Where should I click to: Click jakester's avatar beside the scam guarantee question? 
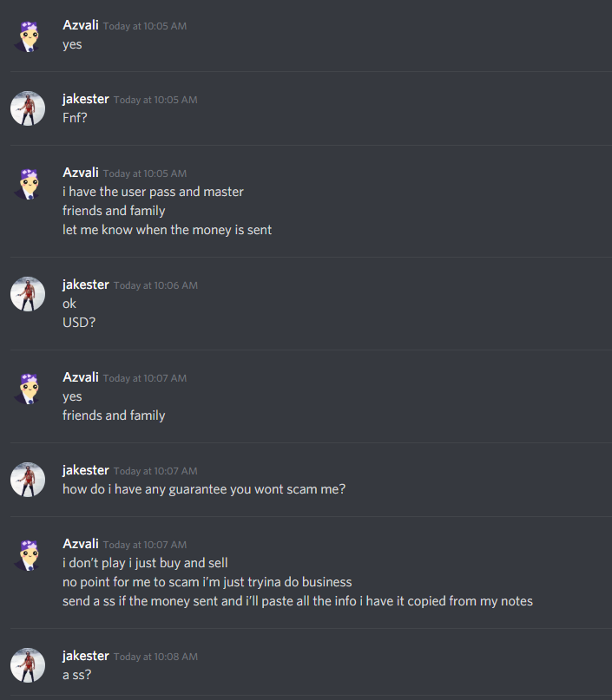click(x=28, y=480)
